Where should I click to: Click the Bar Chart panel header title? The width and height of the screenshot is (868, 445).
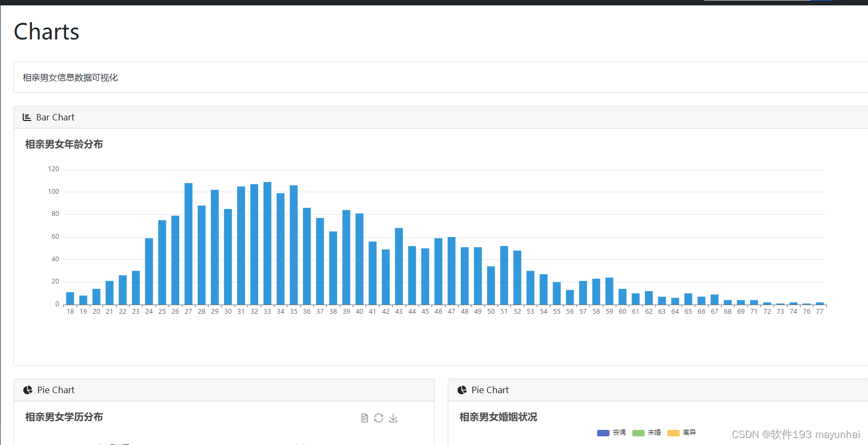coord(55,117)
